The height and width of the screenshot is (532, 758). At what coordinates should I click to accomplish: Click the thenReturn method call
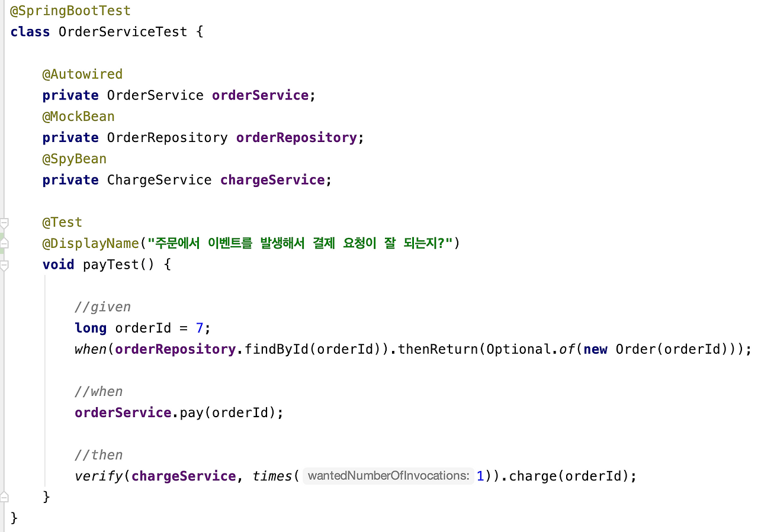point(438,349)
